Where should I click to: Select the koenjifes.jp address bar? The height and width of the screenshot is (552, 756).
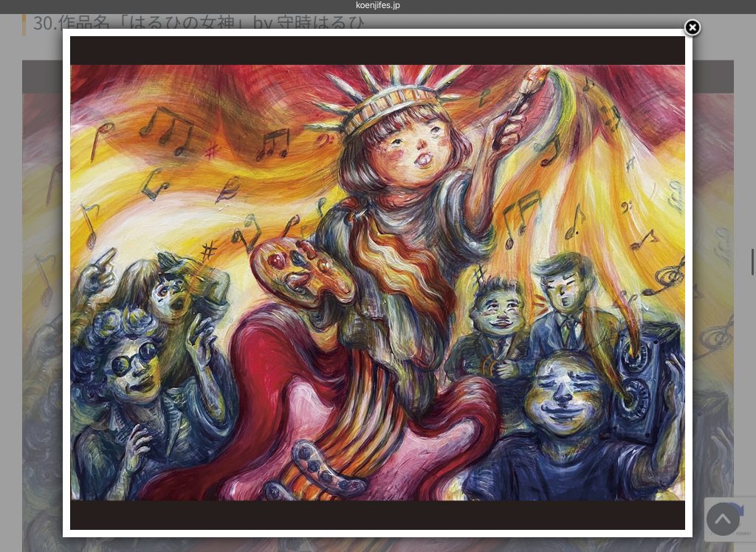378,6
